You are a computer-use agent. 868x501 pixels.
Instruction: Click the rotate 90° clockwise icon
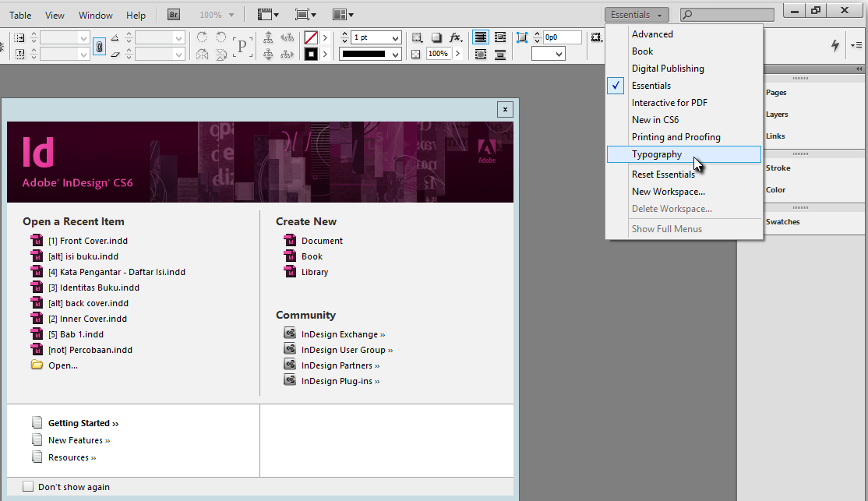click(x=201, y=37)
